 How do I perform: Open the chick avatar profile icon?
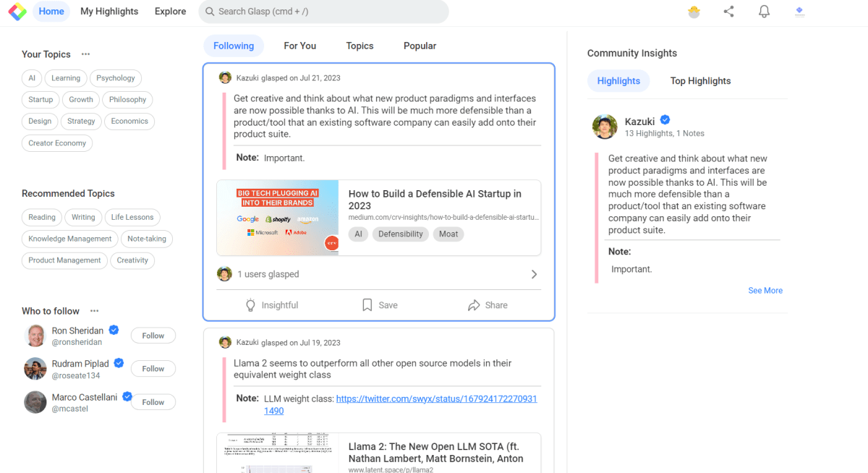(694, 12)
